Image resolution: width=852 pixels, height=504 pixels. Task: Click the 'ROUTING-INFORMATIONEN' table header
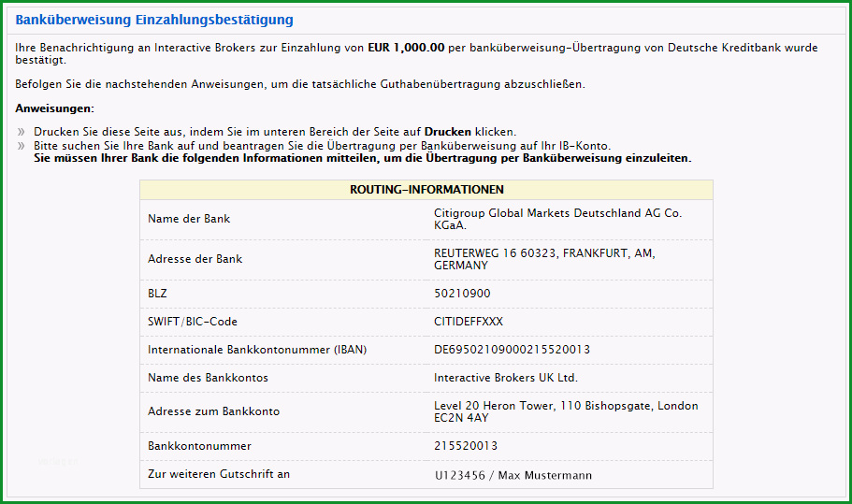click(426, 190)
